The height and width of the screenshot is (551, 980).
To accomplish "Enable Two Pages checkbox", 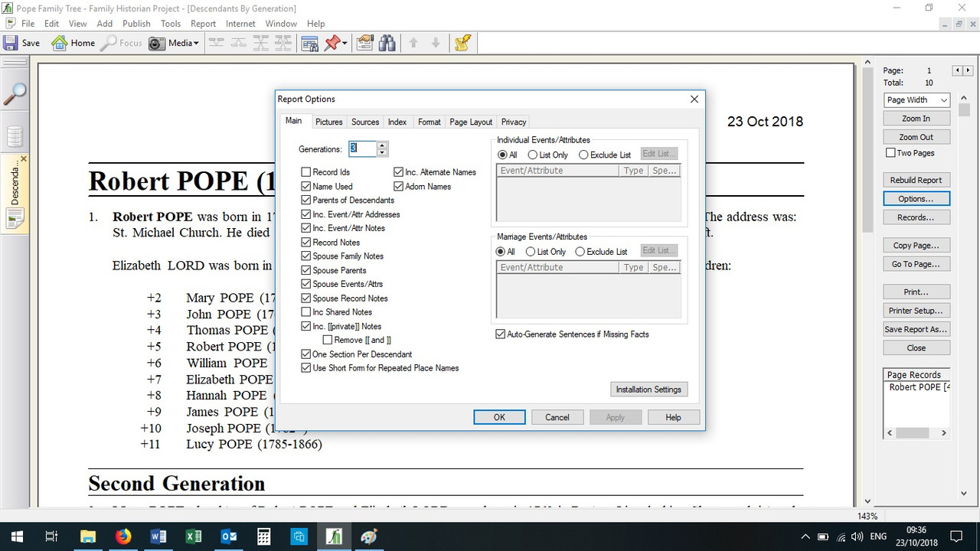I will click(890, 153).
